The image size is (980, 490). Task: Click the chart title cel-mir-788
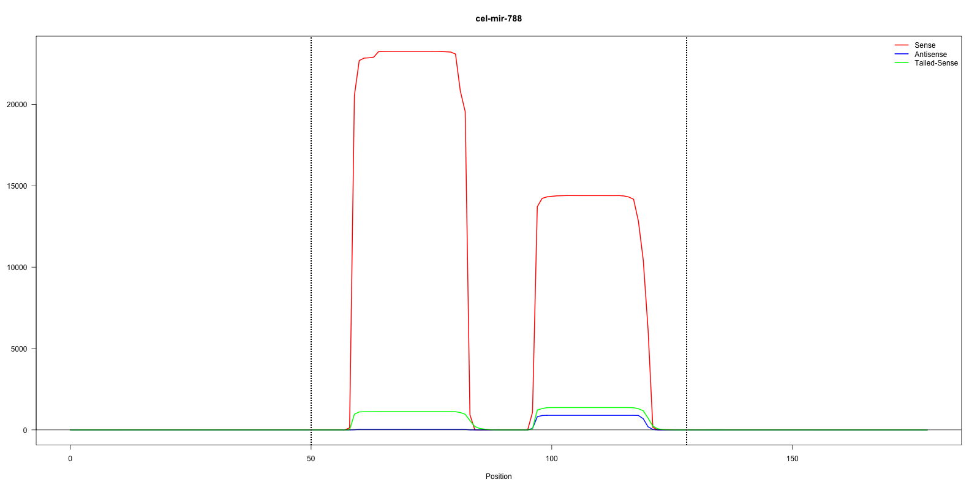tap(499, 18)
